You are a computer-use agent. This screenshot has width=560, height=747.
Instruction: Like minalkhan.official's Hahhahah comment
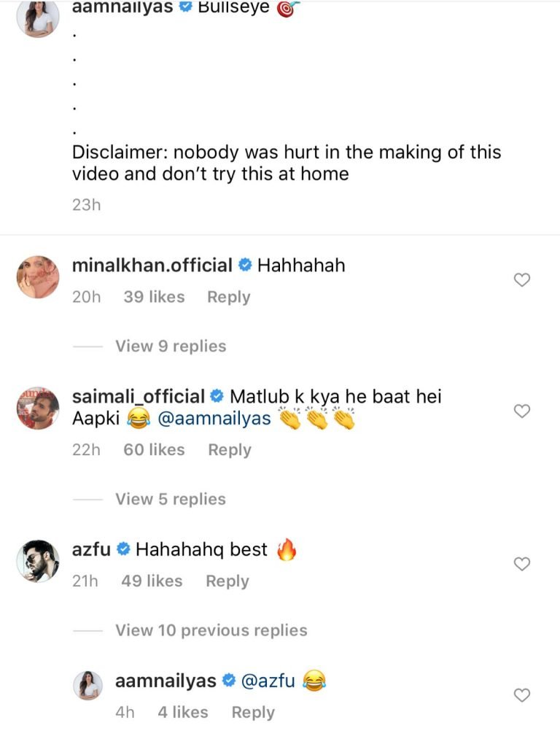pyautogui.click(x=522, y=280)
